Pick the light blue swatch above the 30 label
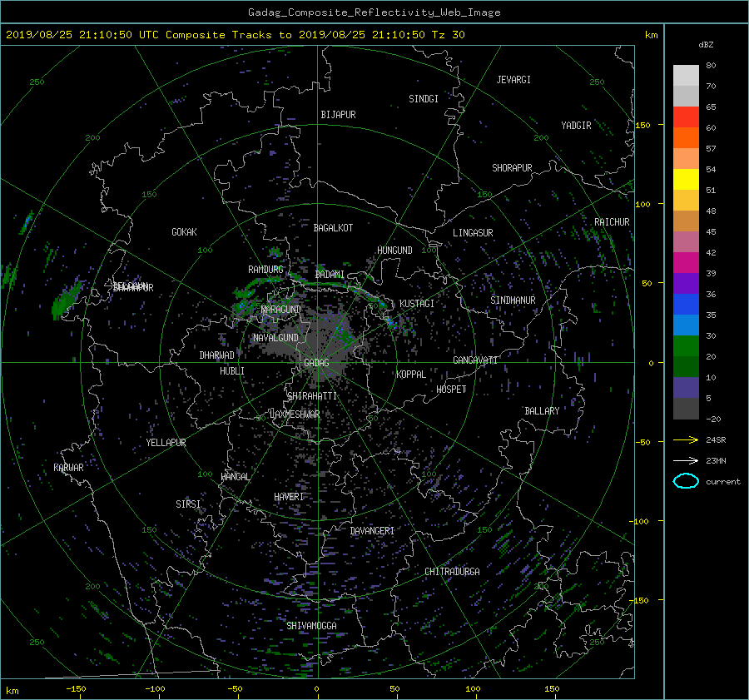The image size is (749, 700). pyautogui.click(x=686, y=325)
